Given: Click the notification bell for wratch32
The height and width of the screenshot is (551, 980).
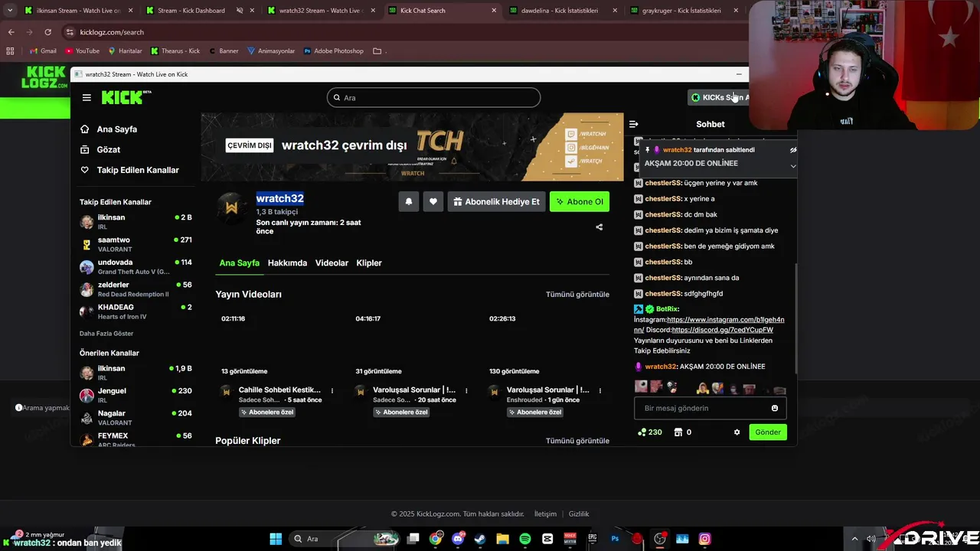Looking at the screenshot, I should pyautogui.click(x=409, y=201).
